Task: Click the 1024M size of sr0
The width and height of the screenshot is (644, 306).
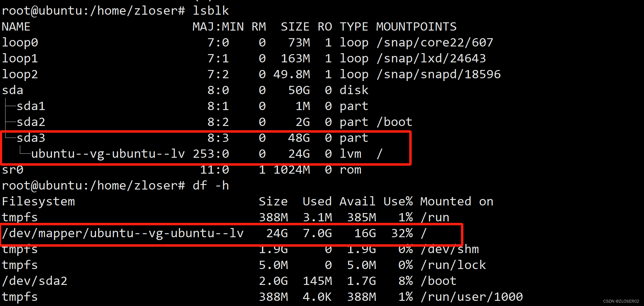Action: point(292,170)
